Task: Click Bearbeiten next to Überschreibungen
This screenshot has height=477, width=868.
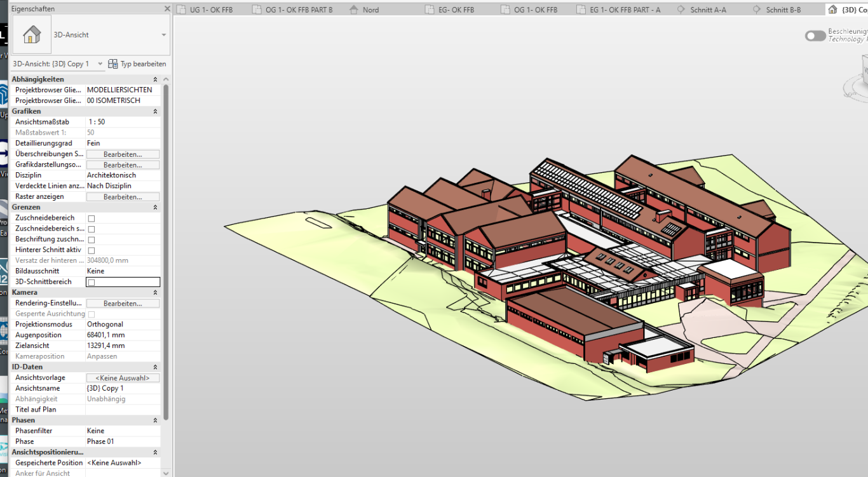Action: (x=123, y=154)
